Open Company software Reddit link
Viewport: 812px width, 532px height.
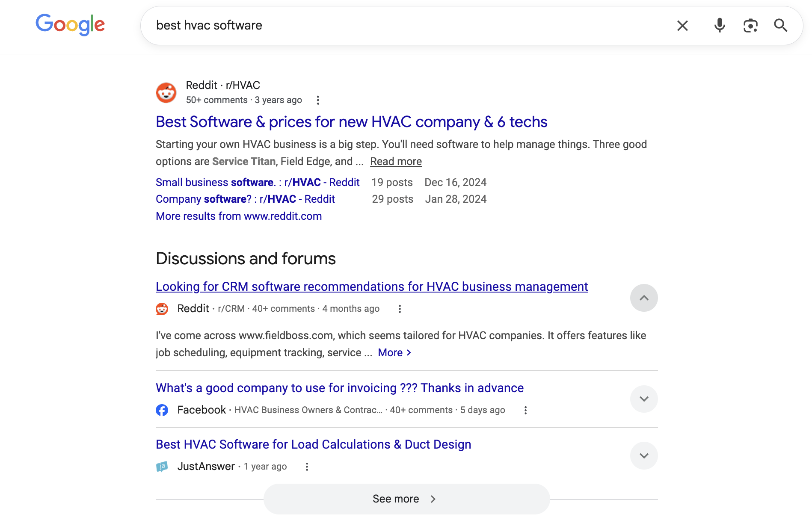pyautogui.click(x=245, y=199)
